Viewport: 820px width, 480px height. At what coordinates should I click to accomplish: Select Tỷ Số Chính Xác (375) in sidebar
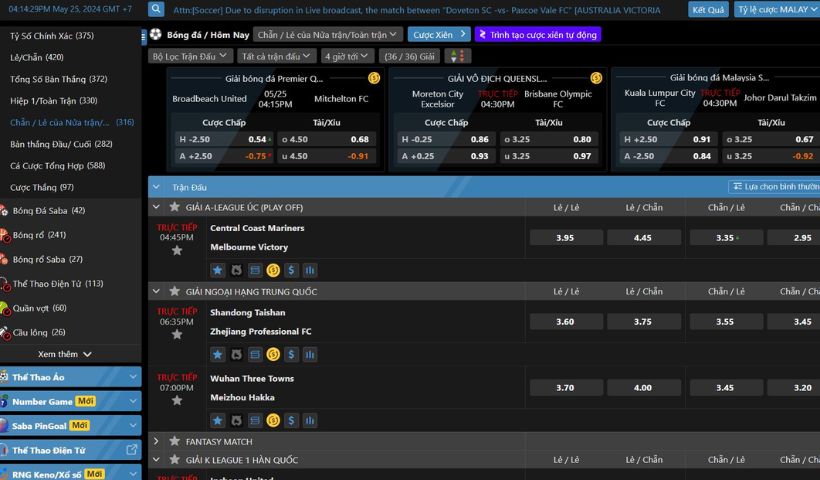[52, 36]
